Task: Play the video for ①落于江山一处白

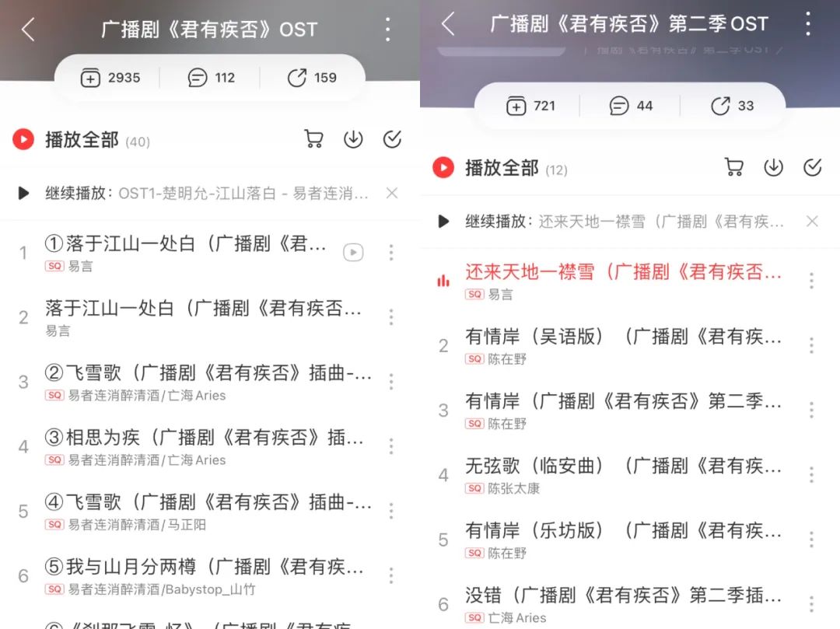Action: point(353,252)
